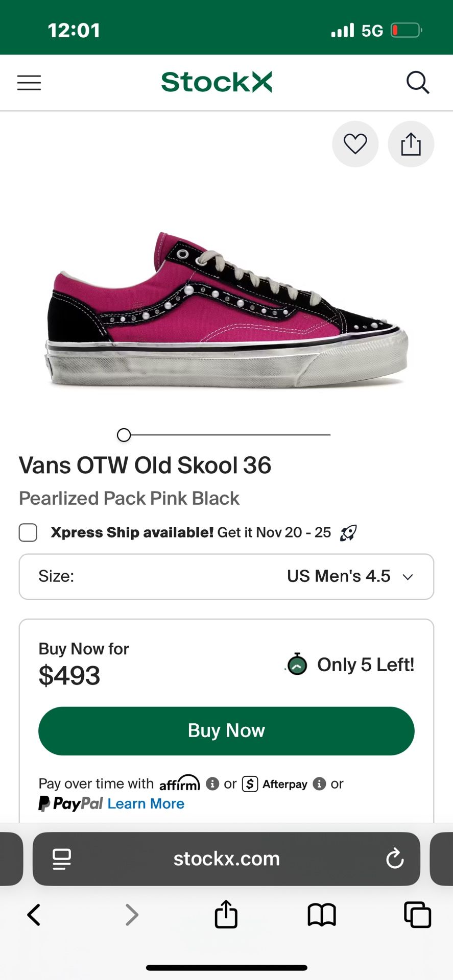Screen dimensions: 453x980
Task: Open the US Men's 4.5 size dropdown
Action: tap(337, 576)
